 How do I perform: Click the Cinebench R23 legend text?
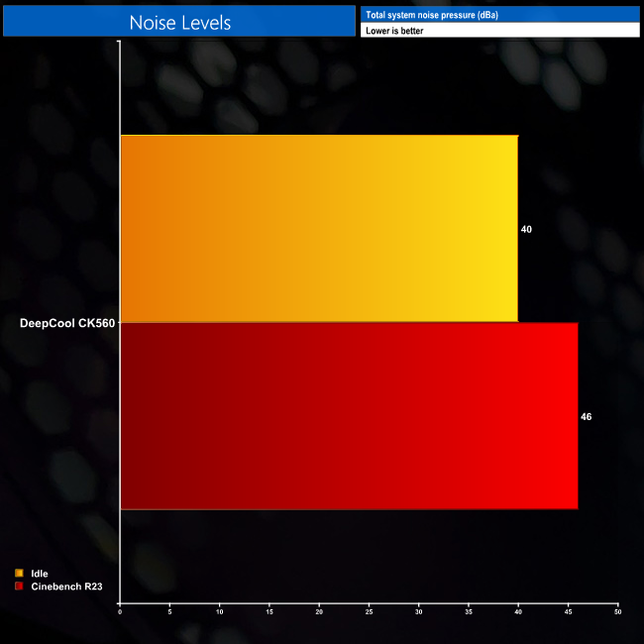[66, 587]
